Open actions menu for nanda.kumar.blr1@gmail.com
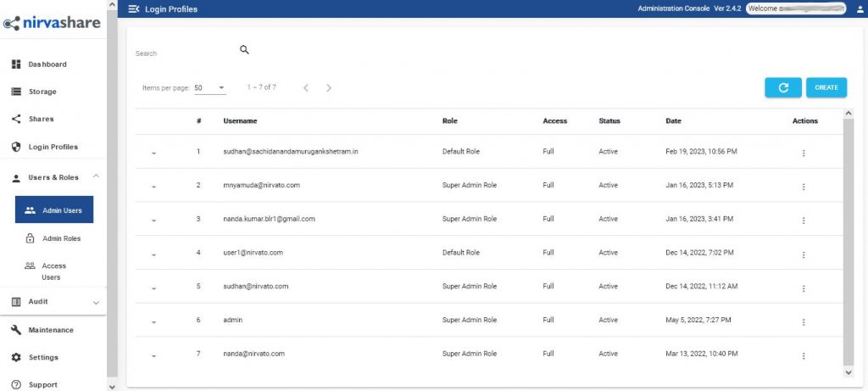Image resolution: width=868 pixels, height=391 pixels. [x=804, y=221]
